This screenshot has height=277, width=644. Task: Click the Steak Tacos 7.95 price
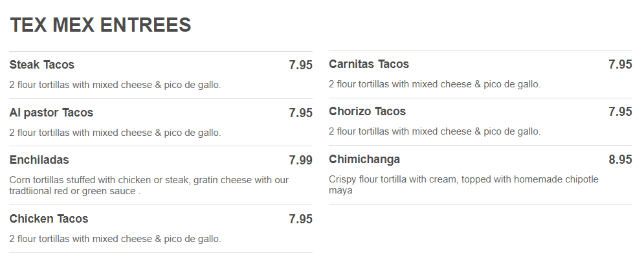click(x=300, y=65)
